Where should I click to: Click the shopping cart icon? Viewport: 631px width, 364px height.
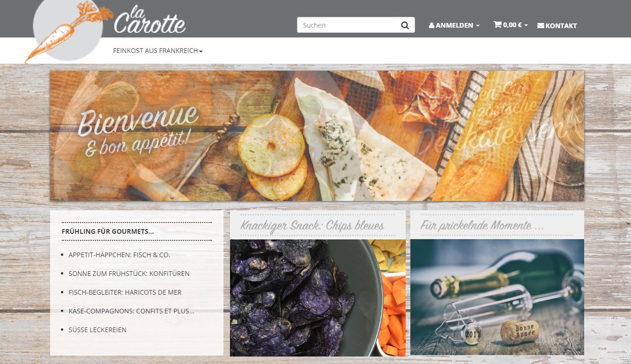(497, 24)
